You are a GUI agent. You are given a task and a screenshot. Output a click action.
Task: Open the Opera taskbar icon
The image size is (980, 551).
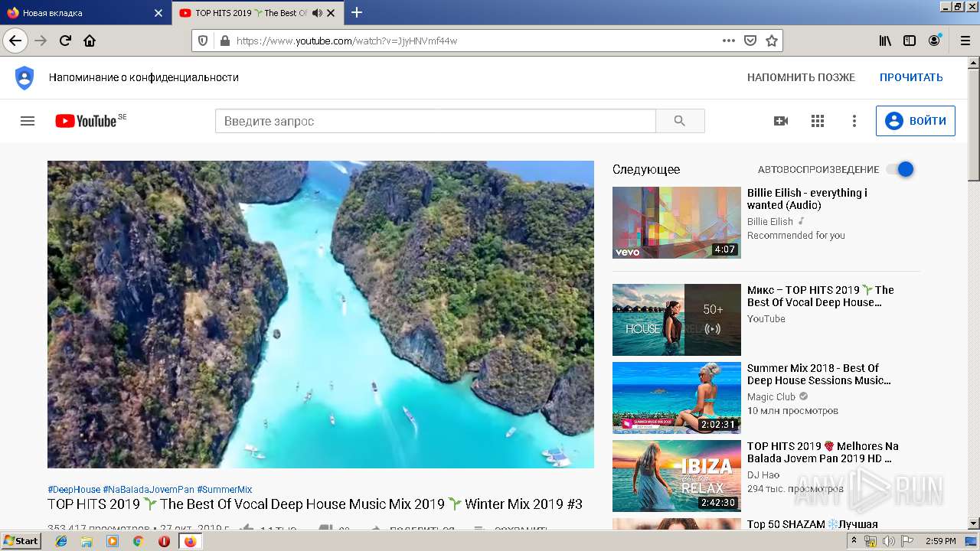point(164,541)
